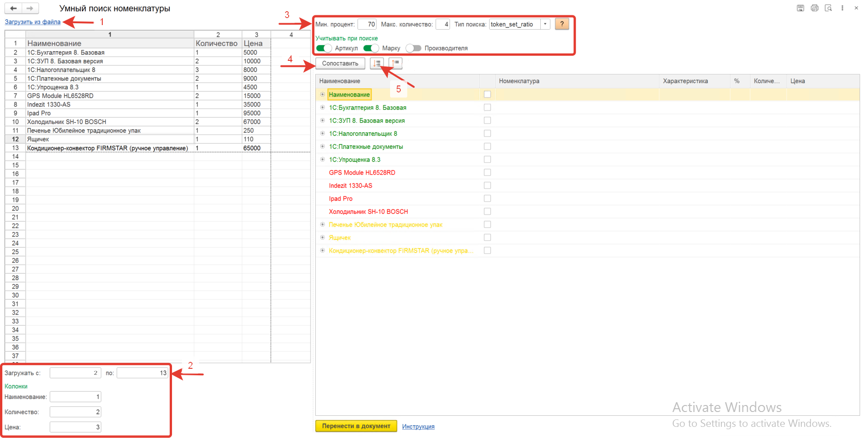The height and width of the screenshot is (438, 868).
Task: Disable the Артикул search toggle
Action: (324, 48)
